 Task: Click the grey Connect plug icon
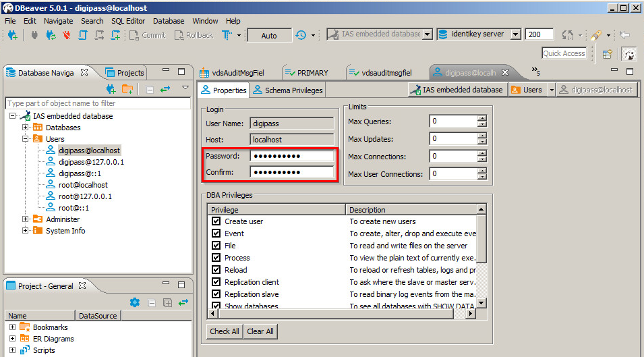tap(34, 35)
